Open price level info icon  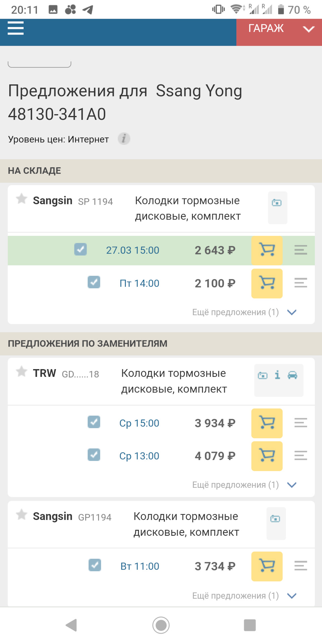pyautogui.click(x=124, y=139)
